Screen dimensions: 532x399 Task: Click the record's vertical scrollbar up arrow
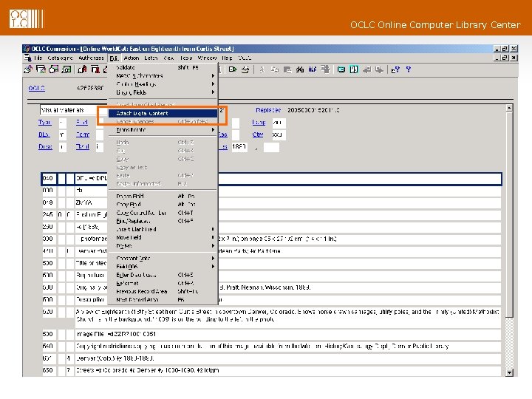[509, 108]
